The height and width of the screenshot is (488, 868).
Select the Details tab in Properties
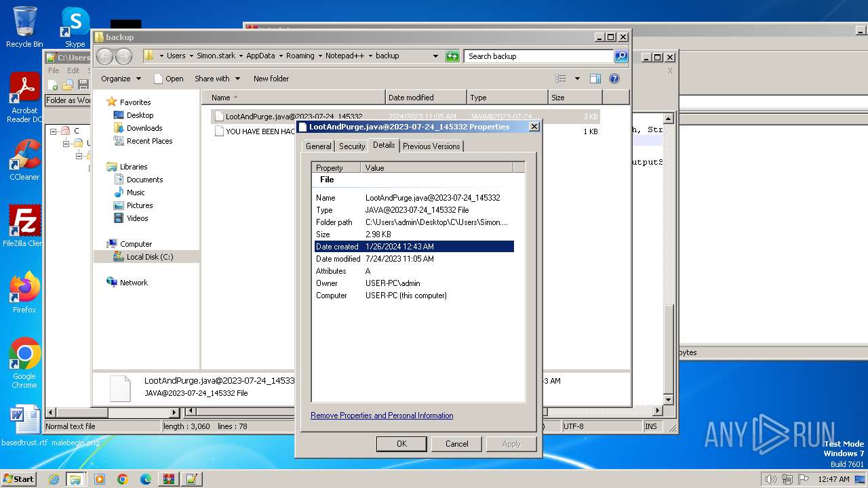coord(384,145)
